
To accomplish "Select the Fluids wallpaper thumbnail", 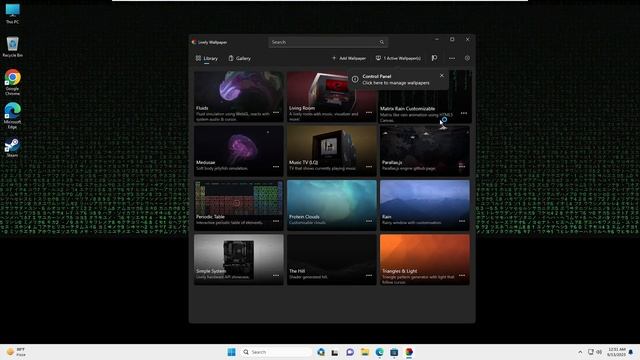I will (238, 97).
